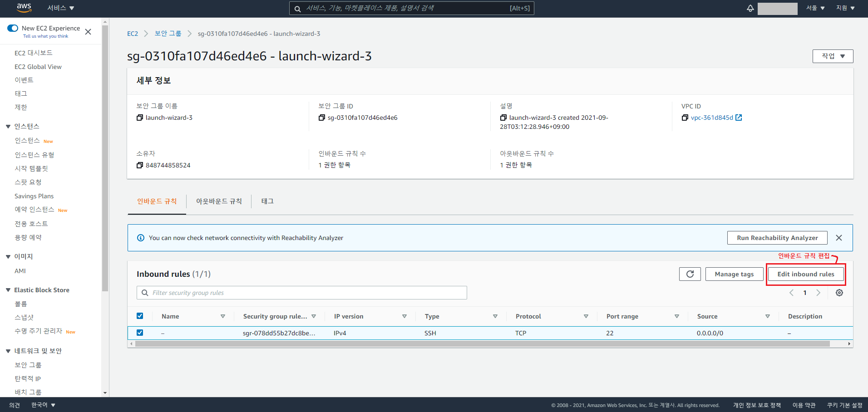Open the 지원 support dropdown
Image resolution: width=868 pixels, height=412 pixels.
tap(845, 8)
